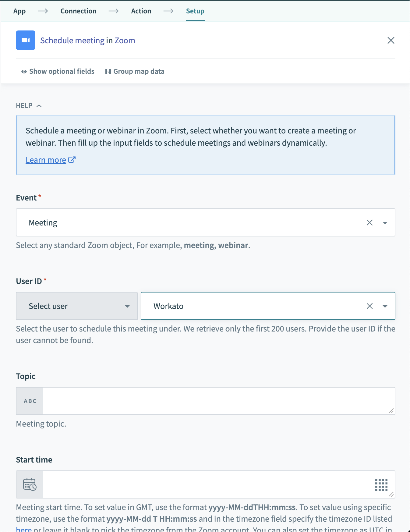
Task: Open the Event dropdown
Action: pyautogui.click(x=385, y=222)
